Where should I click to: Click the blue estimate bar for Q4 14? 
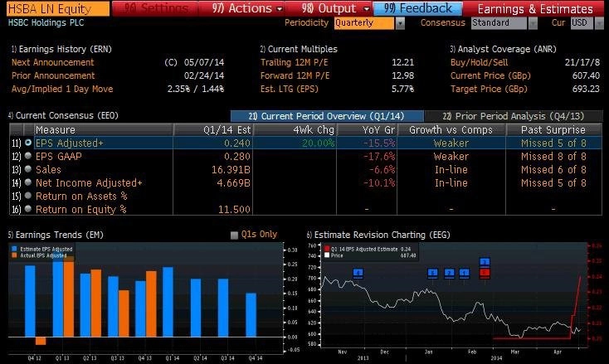pos(251,315)
